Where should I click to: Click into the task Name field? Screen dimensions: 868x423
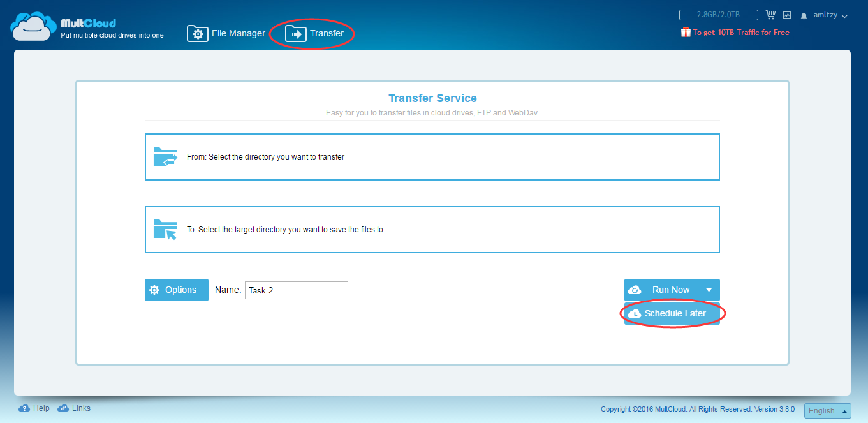[x=297, y=290]
